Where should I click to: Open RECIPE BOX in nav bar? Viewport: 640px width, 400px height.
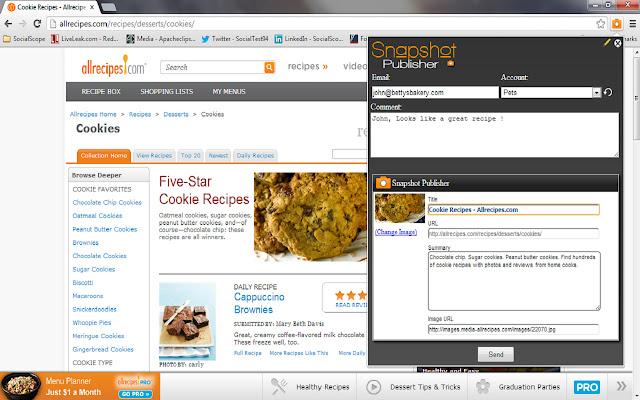[101, 91]
